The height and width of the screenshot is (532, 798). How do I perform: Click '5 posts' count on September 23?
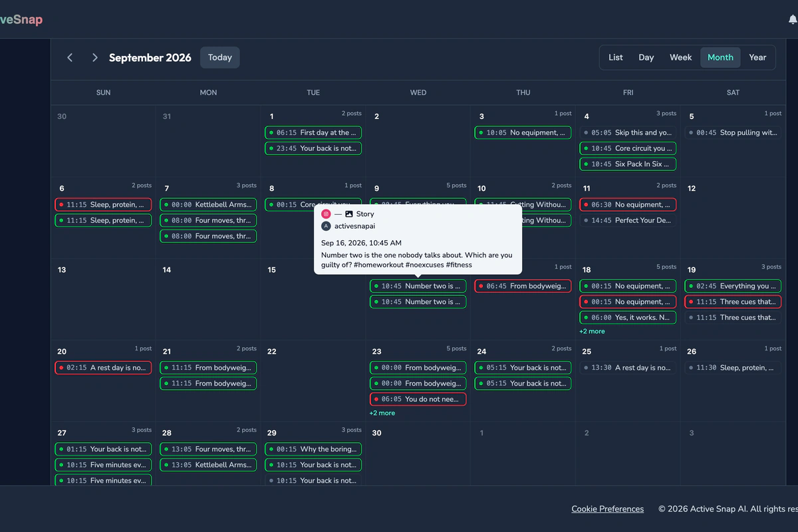click(456, 348)
